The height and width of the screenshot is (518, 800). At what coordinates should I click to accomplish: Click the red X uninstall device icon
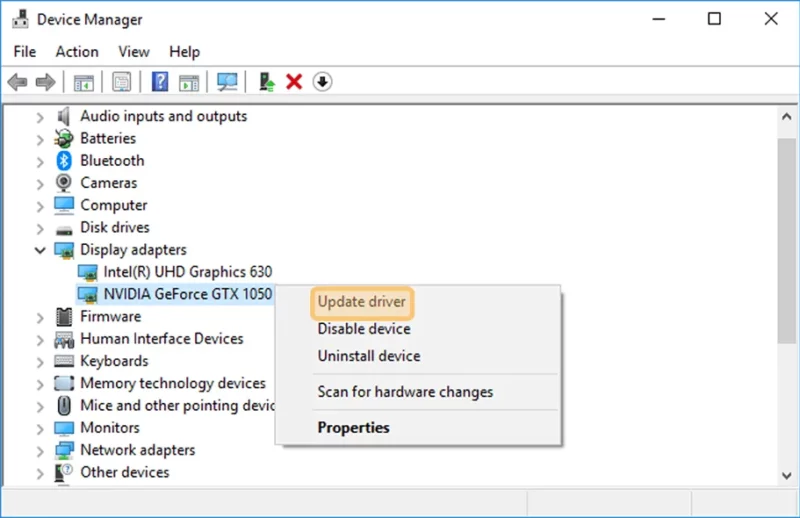pos(294,82)
